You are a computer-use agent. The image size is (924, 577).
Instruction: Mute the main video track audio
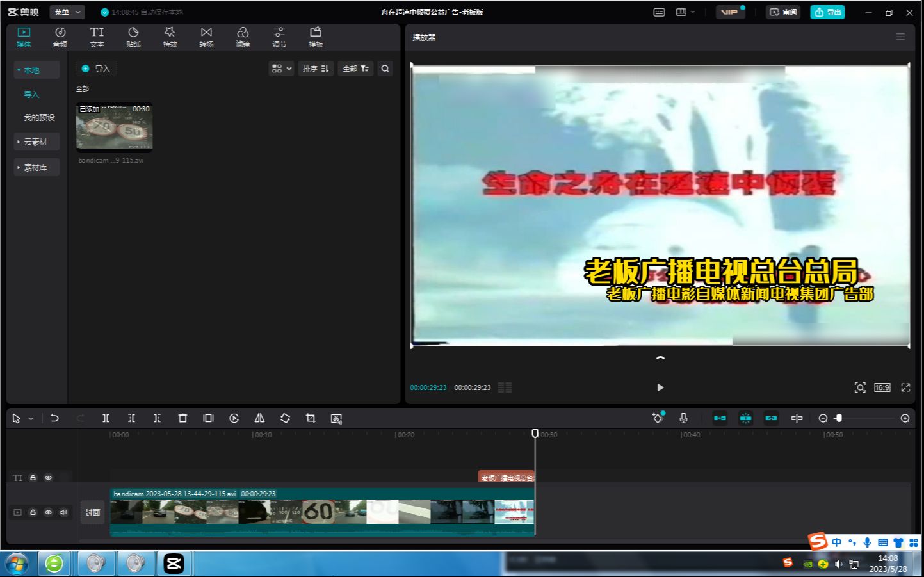tap(63, 512)
